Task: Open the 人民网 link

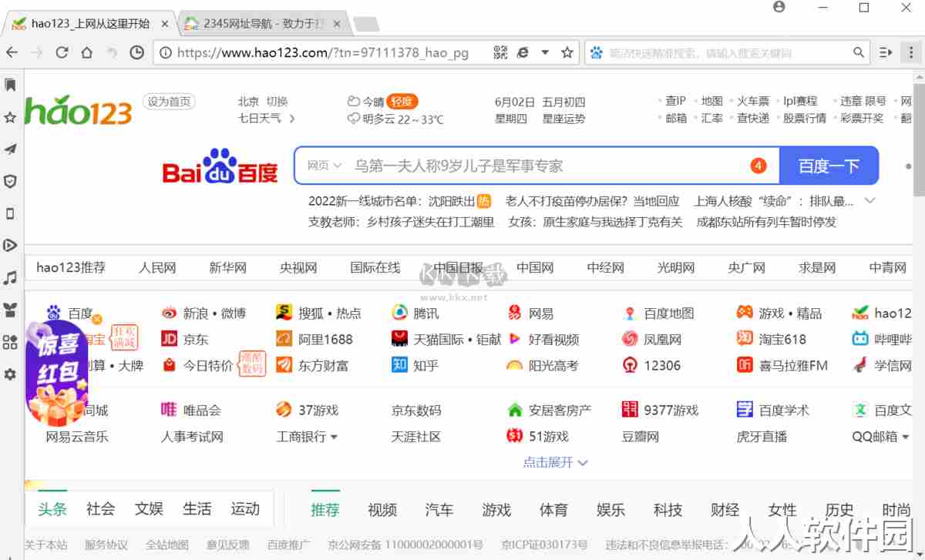Action: pyautogui.click(x=157, y=268)
